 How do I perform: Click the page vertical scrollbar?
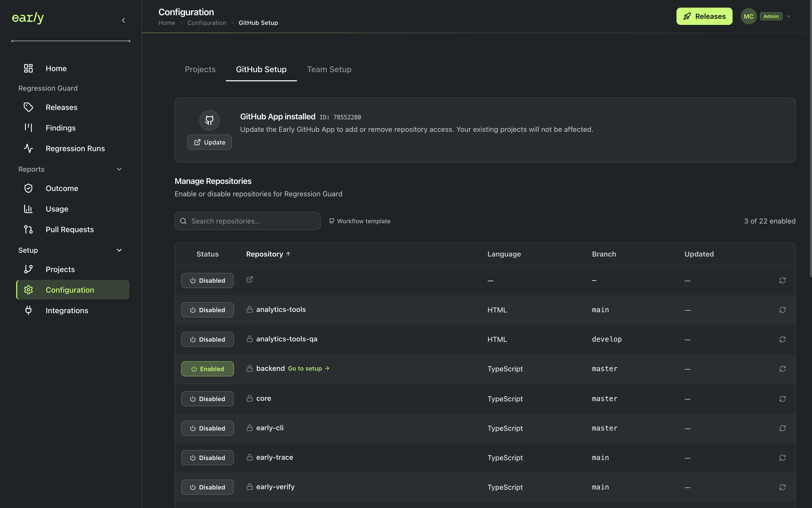tap(811, 138)
